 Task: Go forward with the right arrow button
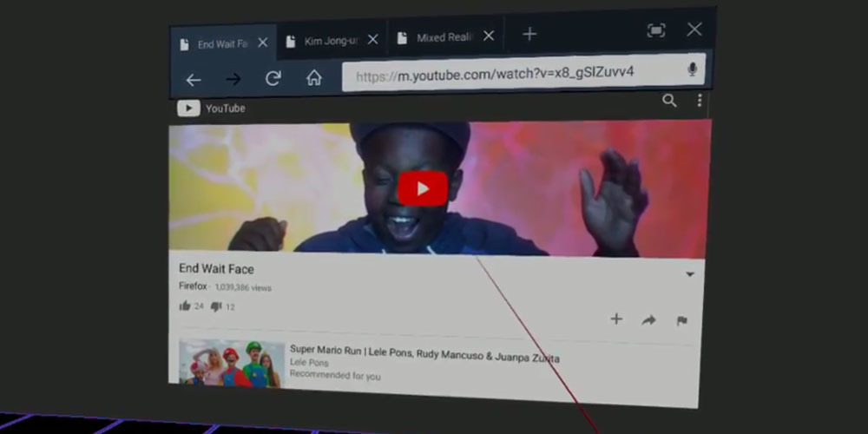click(233, 79)
